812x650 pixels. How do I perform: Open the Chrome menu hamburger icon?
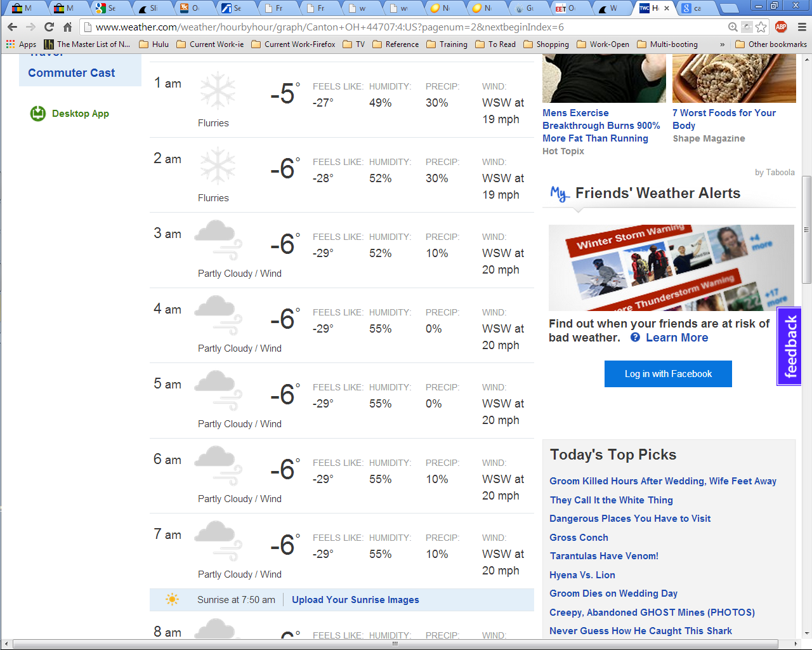click(x=801, y=27)
